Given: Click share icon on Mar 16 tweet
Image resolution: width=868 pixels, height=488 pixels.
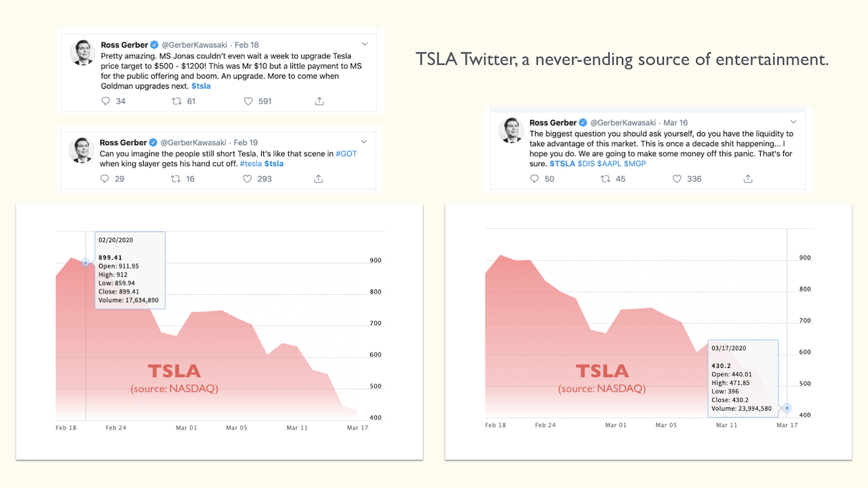Looking at the screenshot, I should pyautogui.click(x=748, y=179).
